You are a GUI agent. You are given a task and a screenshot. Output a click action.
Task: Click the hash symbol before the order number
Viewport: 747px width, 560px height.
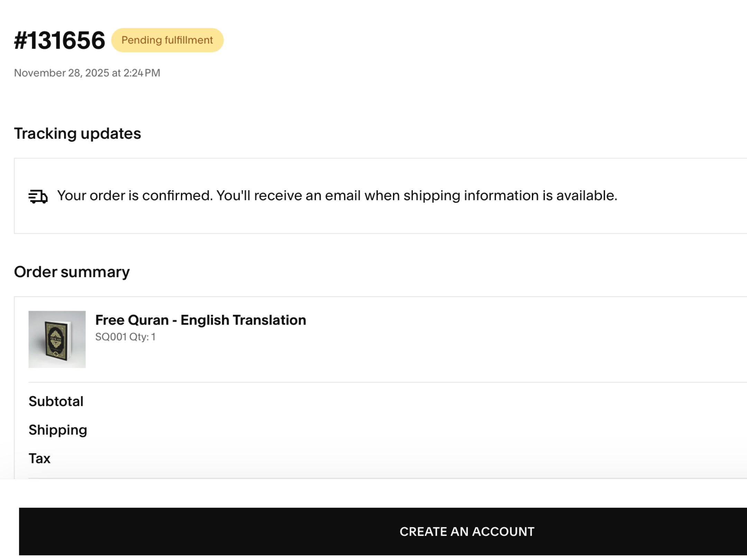point(20,40)
